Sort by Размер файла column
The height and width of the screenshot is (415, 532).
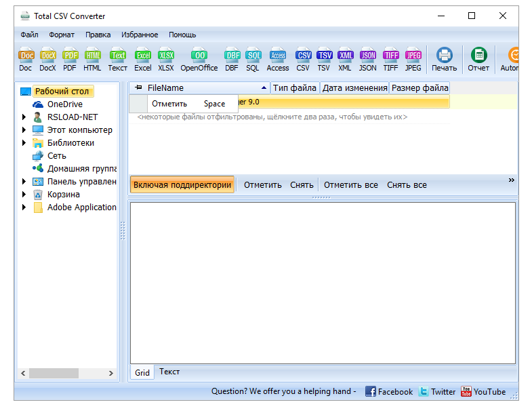[x=420, y=88]
